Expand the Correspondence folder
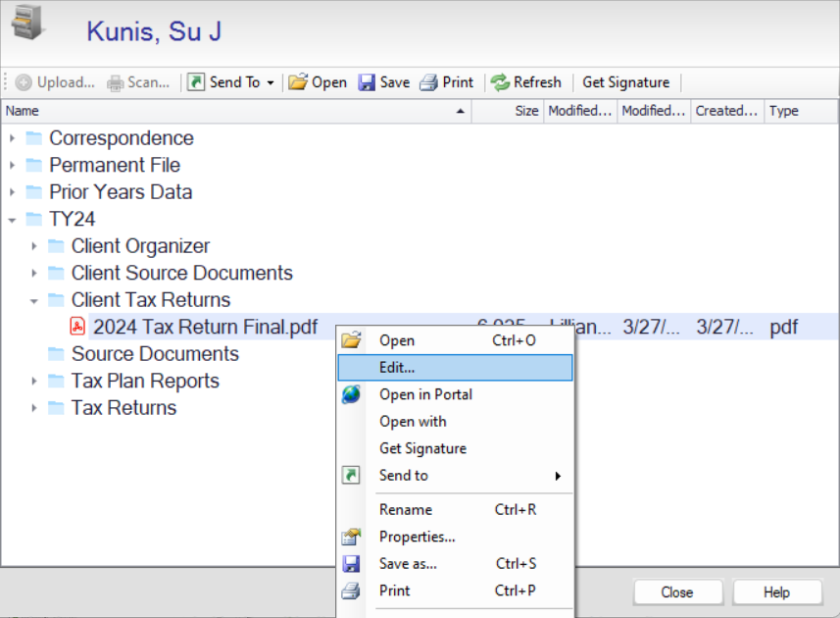Image resolution: width=840 pixels, height=618 pixels. [11, 138]
